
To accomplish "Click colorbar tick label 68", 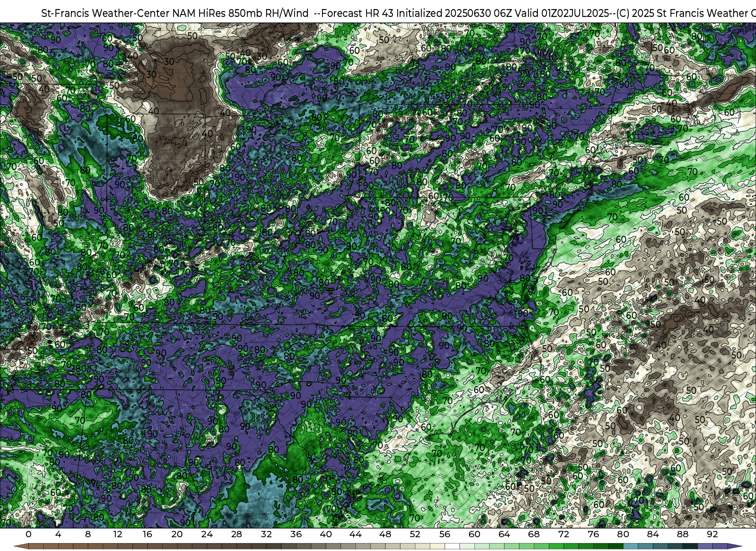I will (x=534, y=534).
